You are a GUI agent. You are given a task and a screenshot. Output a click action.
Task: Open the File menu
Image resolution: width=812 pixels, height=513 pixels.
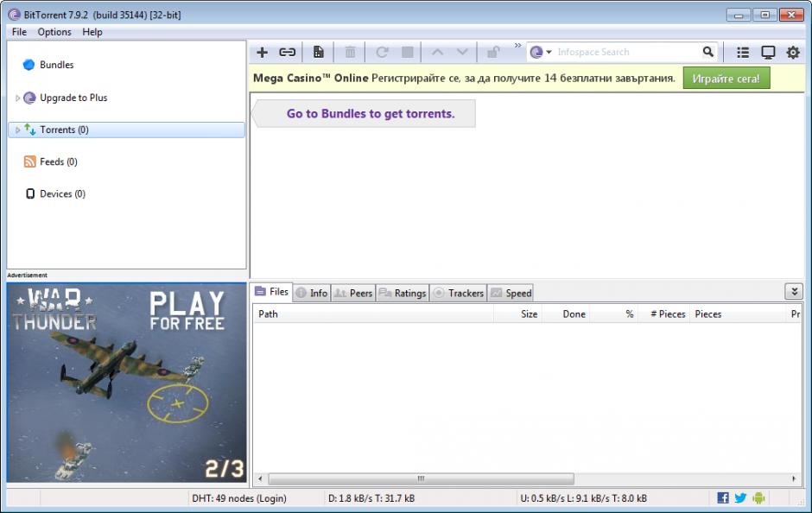pos(19,32)
